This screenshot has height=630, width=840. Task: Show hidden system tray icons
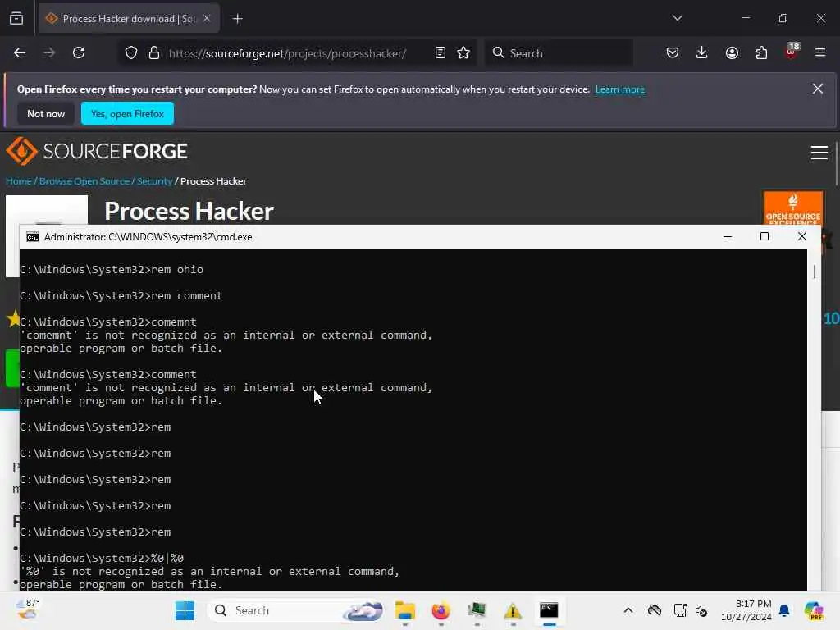click(x=628, y=610)
